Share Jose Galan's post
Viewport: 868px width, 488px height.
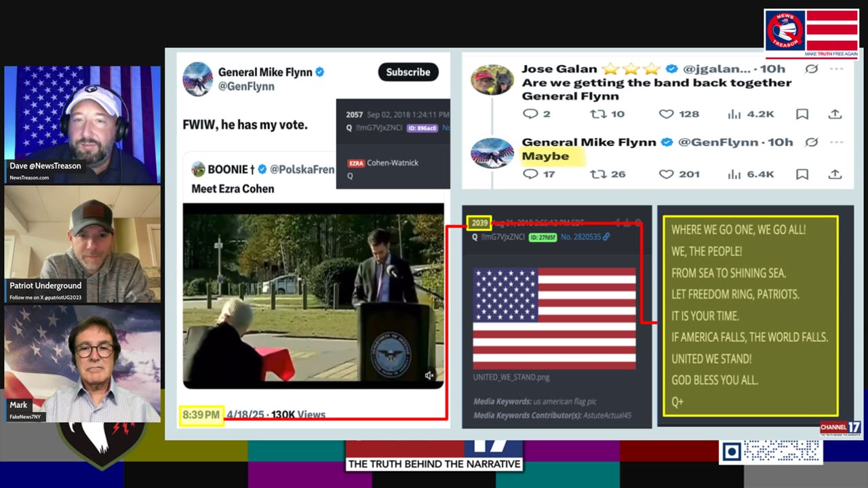click(835, 114)
